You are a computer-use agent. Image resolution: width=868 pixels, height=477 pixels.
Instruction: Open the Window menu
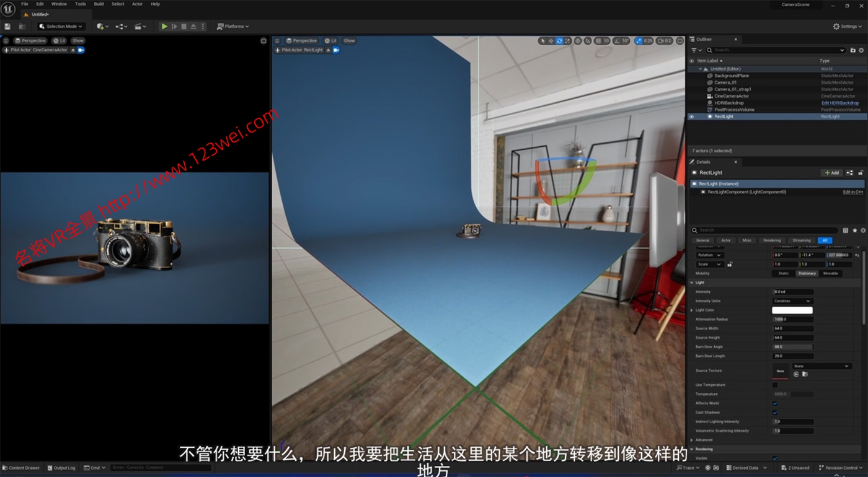click(58, 4)
